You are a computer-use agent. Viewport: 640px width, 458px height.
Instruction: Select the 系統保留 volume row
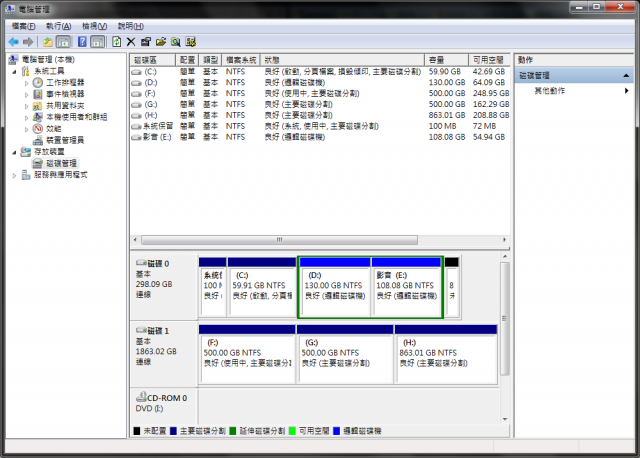pyautogui.click(x=320, y=126)
